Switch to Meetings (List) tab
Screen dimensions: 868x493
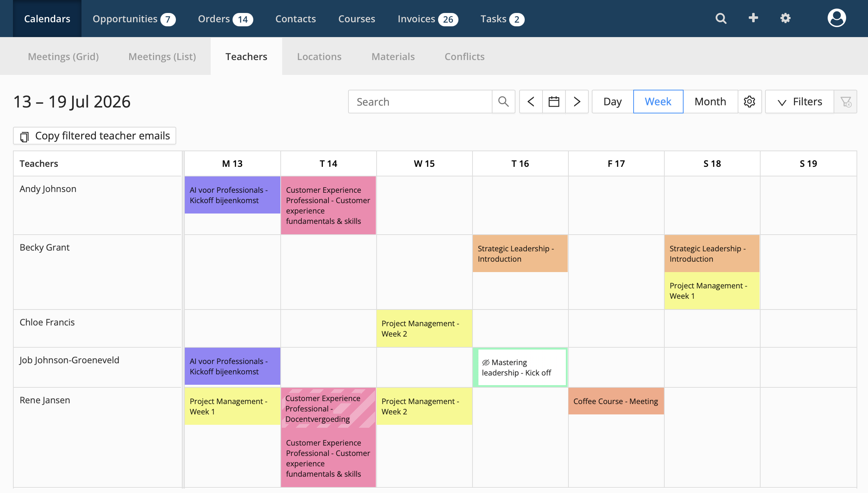pos(162,56)
